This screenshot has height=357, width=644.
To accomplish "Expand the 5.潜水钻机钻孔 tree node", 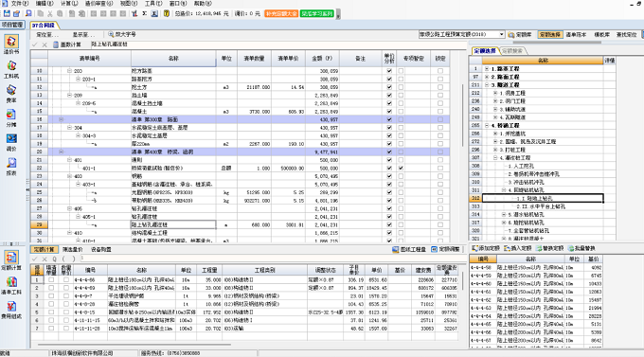I will point(504,214).
